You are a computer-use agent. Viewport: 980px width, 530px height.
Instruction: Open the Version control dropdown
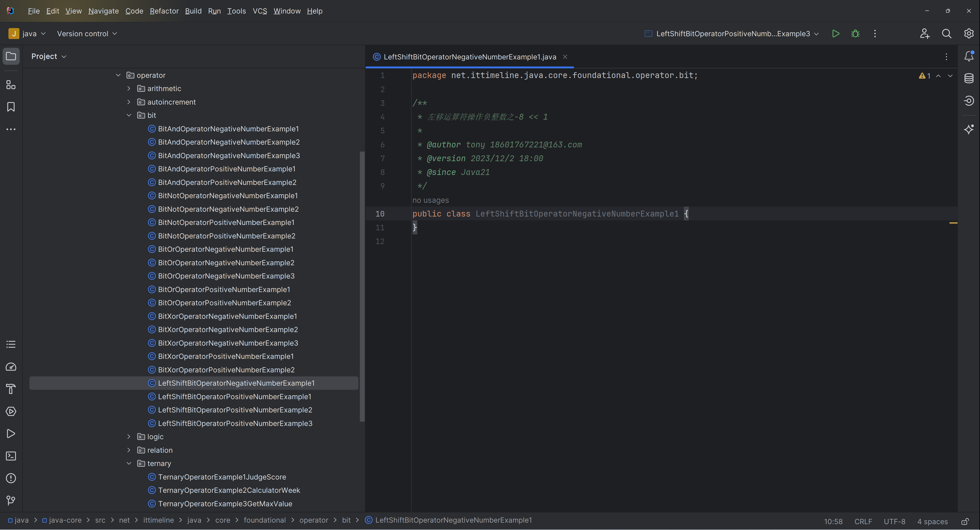(87, 33)
